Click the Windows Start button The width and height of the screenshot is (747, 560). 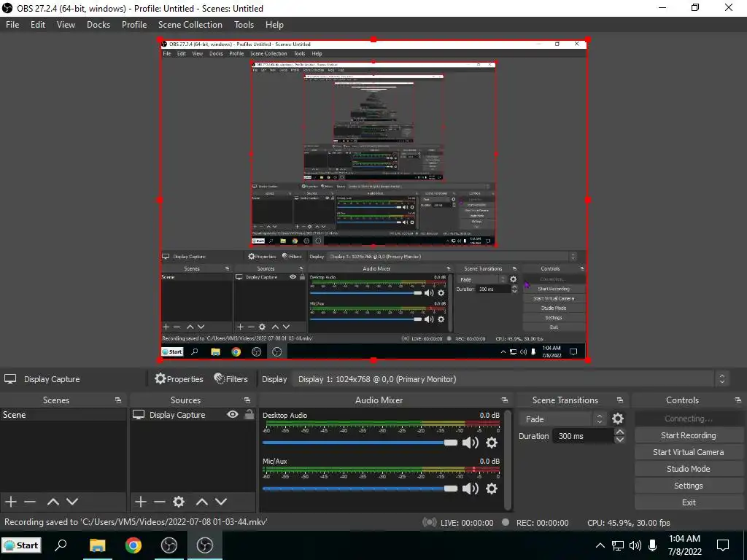21,545
